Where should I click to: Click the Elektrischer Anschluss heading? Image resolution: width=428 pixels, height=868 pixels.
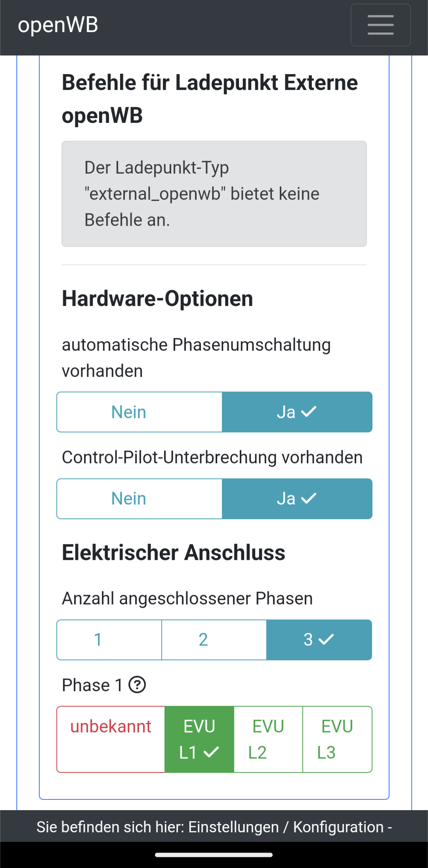pos(174,552)
